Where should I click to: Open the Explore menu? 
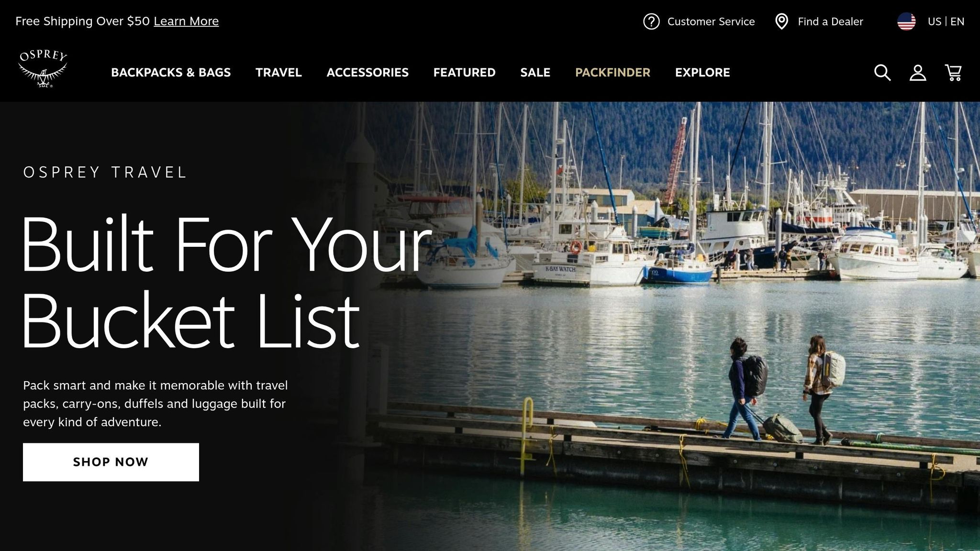click(x=702, y=72)
